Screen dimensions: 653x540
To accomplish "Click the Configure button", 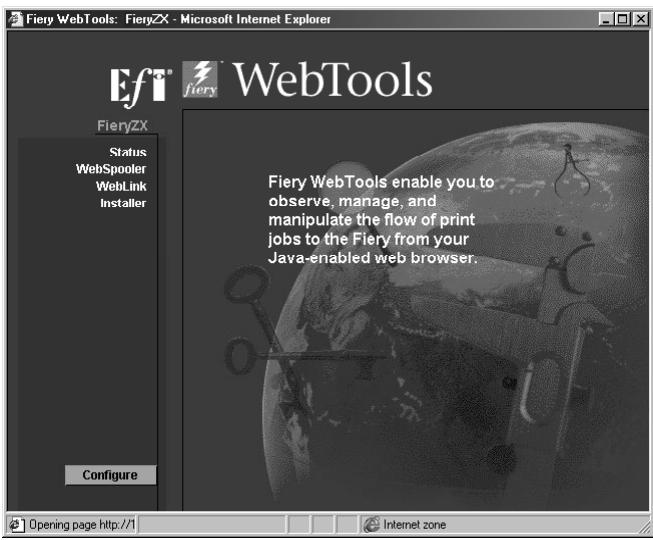I will coord(110,475).
